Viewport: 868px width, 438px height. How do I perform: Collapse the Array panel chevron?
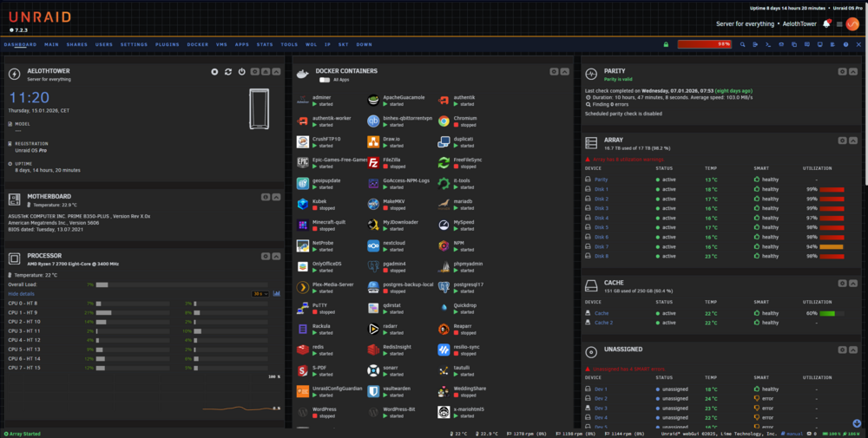click(x=853, y=141)
